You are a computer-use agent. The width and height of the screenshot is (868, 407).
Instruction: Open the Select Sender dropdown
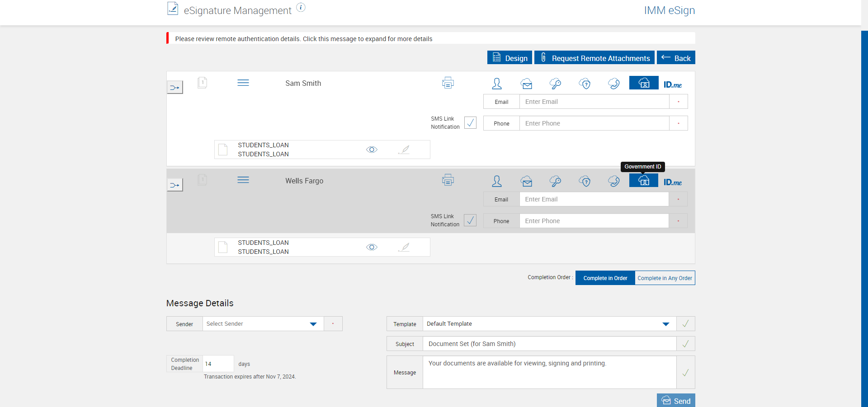263,324
